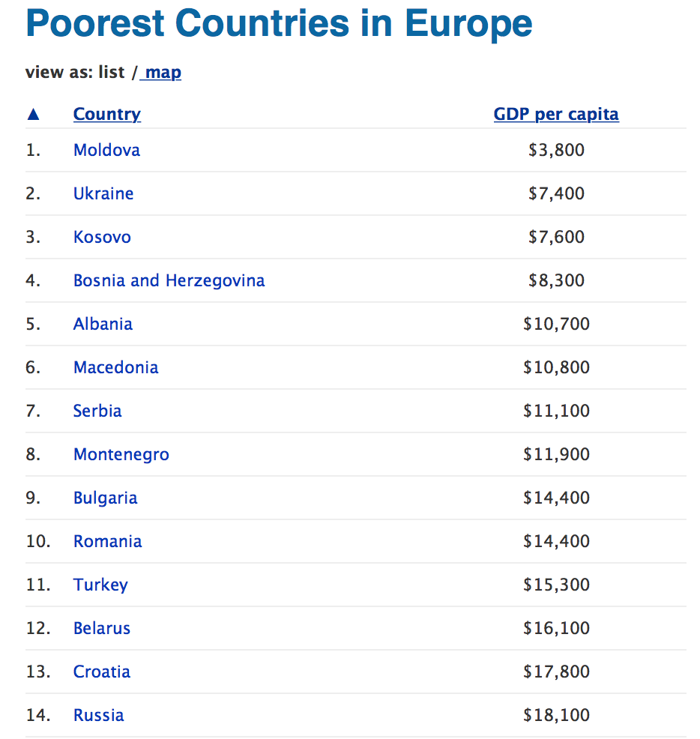Open the Moldova country link

click(106, 150)
